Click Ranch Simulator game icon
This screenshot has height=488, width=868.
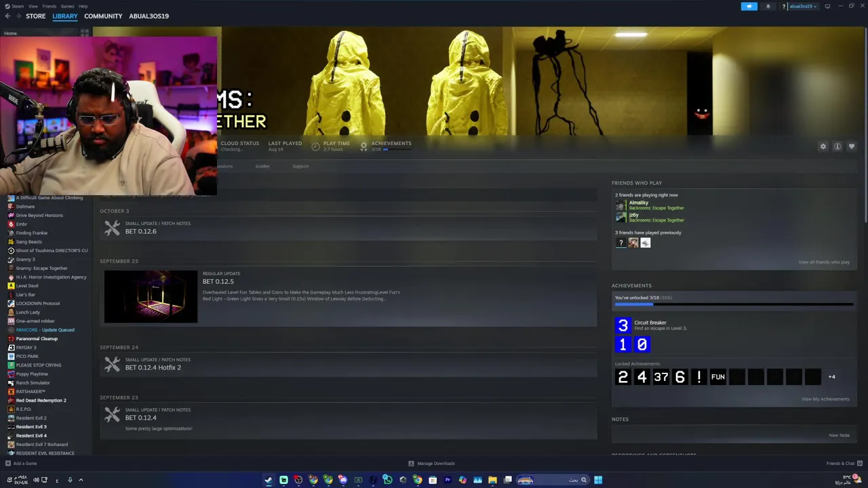point(11,383)
